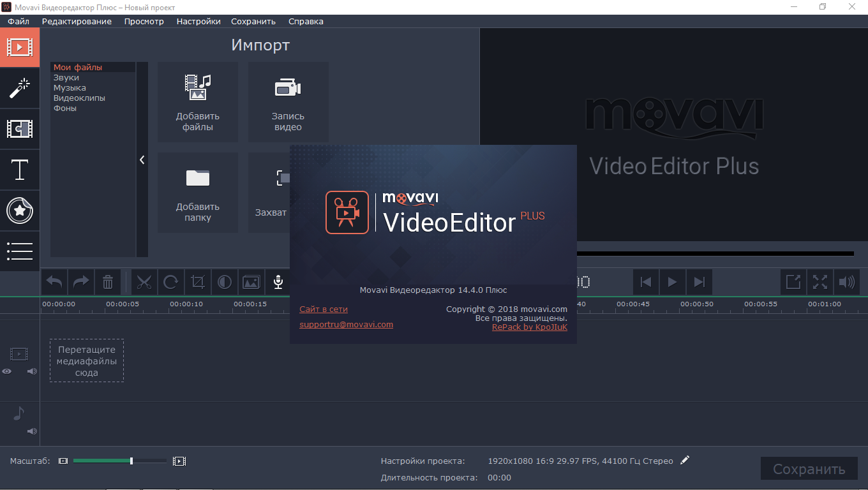
Task: Mute the video track speaker
Action: point(32,371)
